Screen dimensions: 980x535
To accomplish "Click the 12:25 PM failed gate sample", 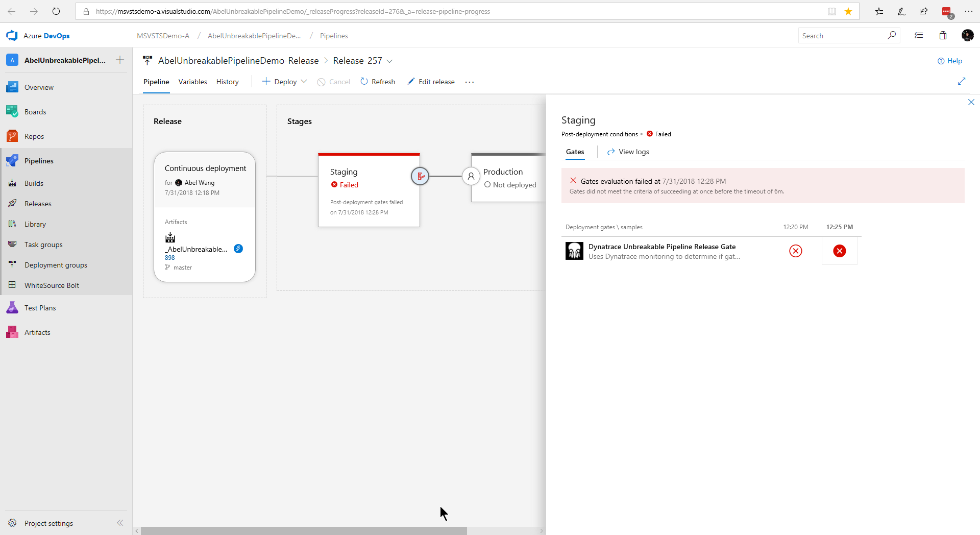I will 840,251.
